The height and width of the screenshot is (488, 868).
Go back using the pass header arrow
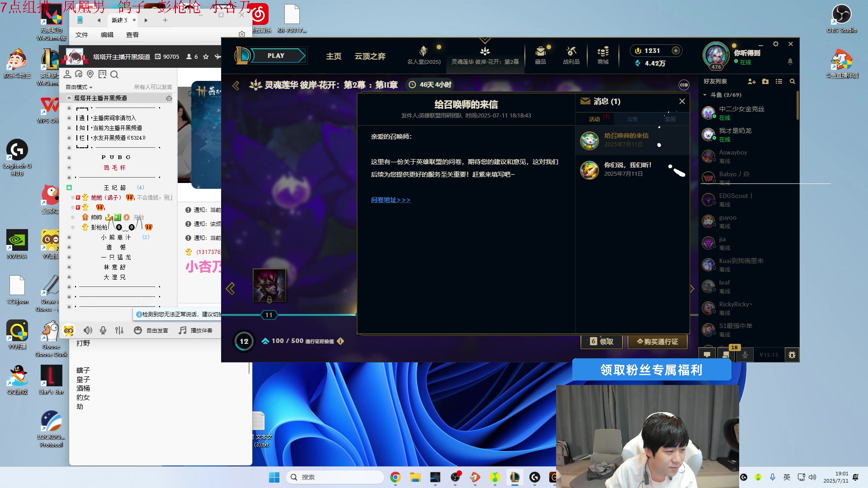[x=236, y=85]
